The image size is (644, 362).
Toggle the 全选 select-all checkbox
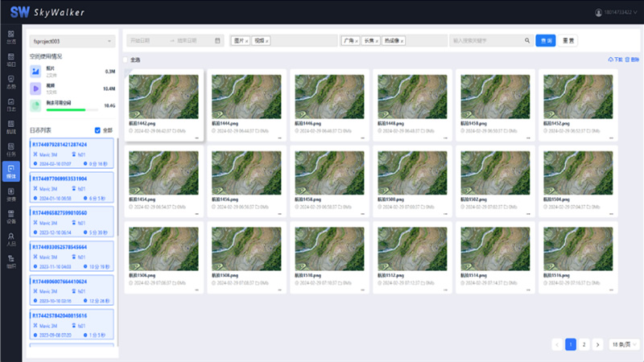[x=125, y=60]
